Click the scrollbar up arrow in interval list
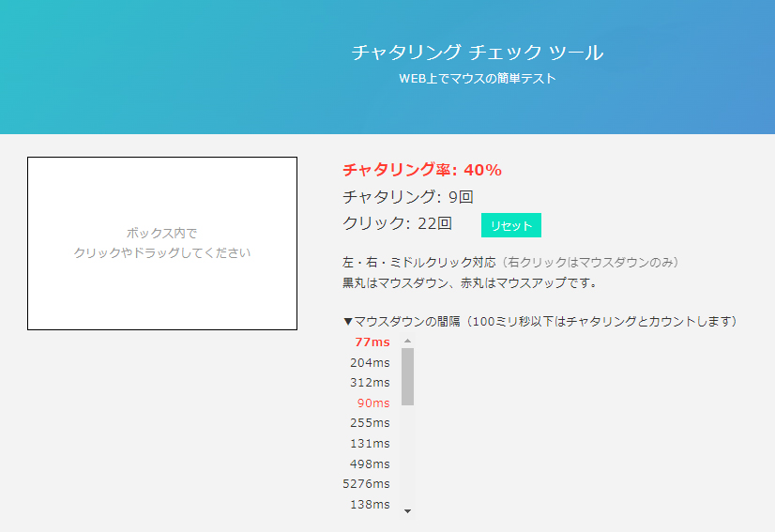 click(407, 342)
